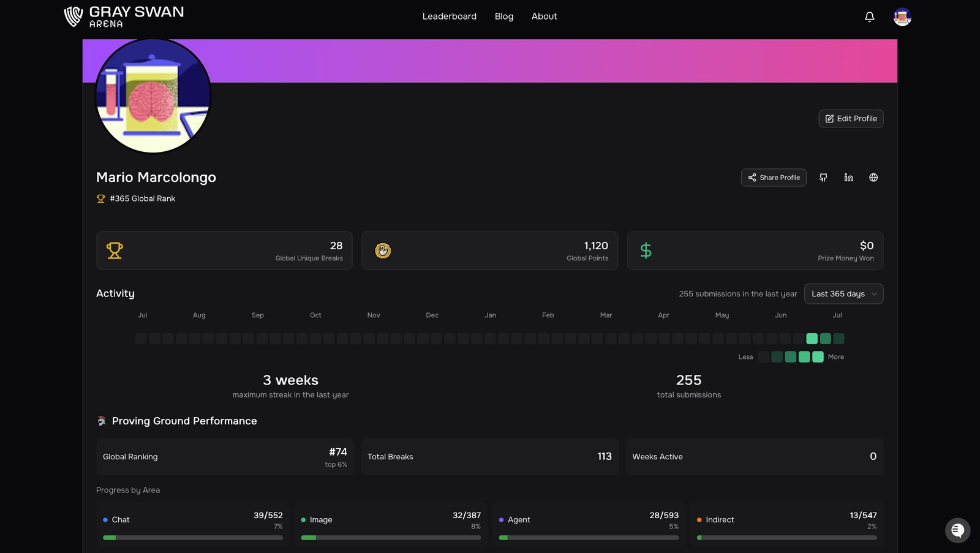The image size is (980, 553).
Task: Click the Chat progress bar
Action: point(193,538)
